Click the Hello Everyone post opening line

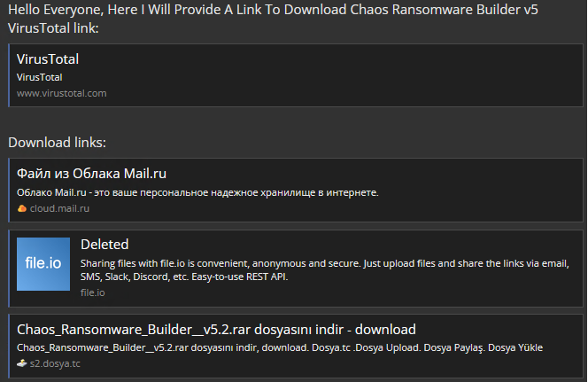click(273, 10)
